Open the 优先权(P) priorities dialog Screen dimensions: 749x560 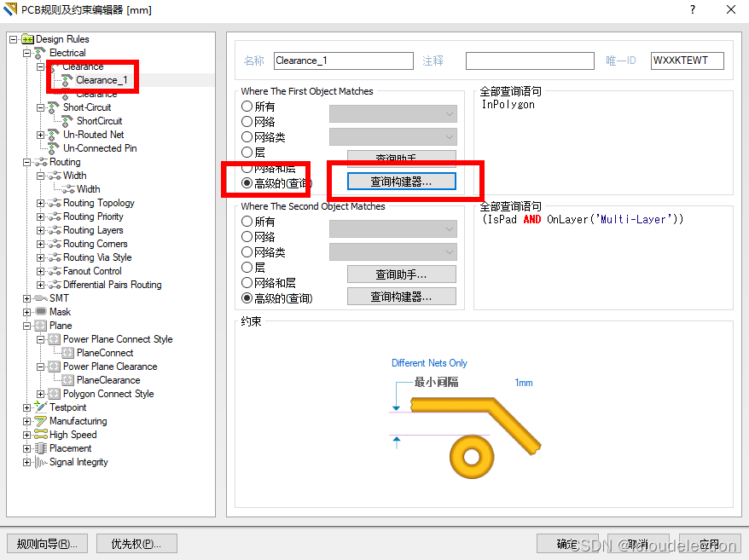(136, 544)
